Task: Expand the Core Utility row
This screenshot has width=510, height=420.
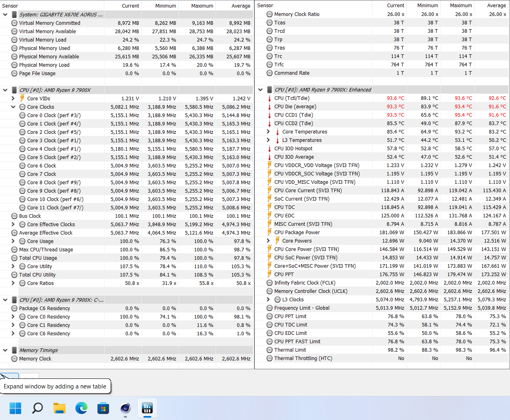Action: click(13, 266)
